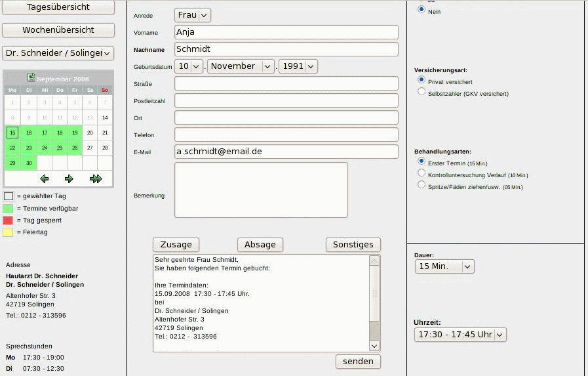Image resolution: width=588 pixels, height=376 pixels.
Task: Open the Wochenübersicht view
Action: click(58, 30)
